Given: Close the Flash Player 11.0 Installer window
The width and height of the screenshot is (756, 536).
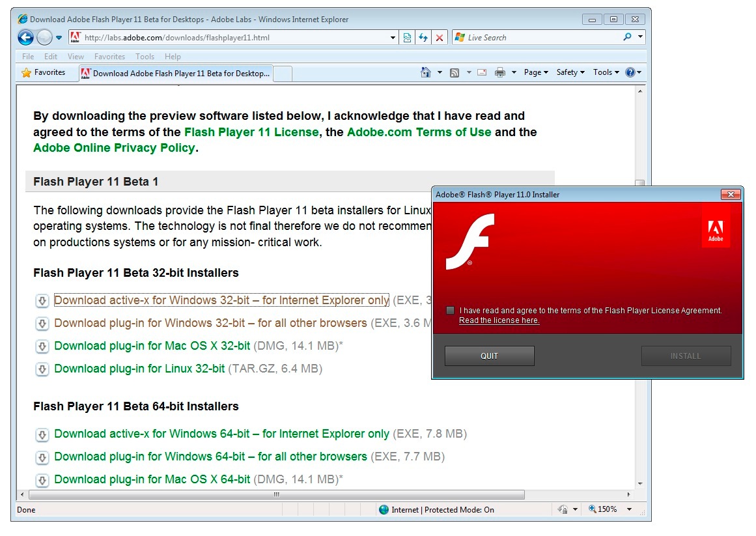Looking at the screenshot, I should pyautogui.click(x=731, y=194).
